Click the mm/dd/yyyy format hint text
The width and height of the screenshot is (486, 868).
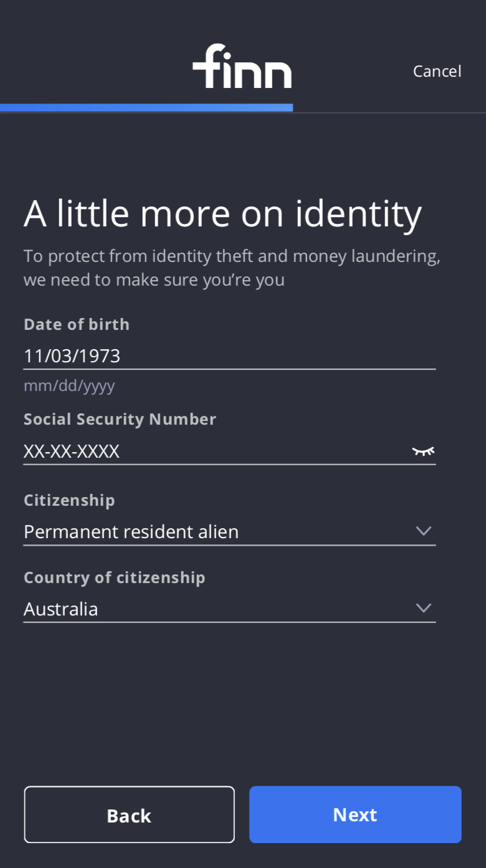69,386
